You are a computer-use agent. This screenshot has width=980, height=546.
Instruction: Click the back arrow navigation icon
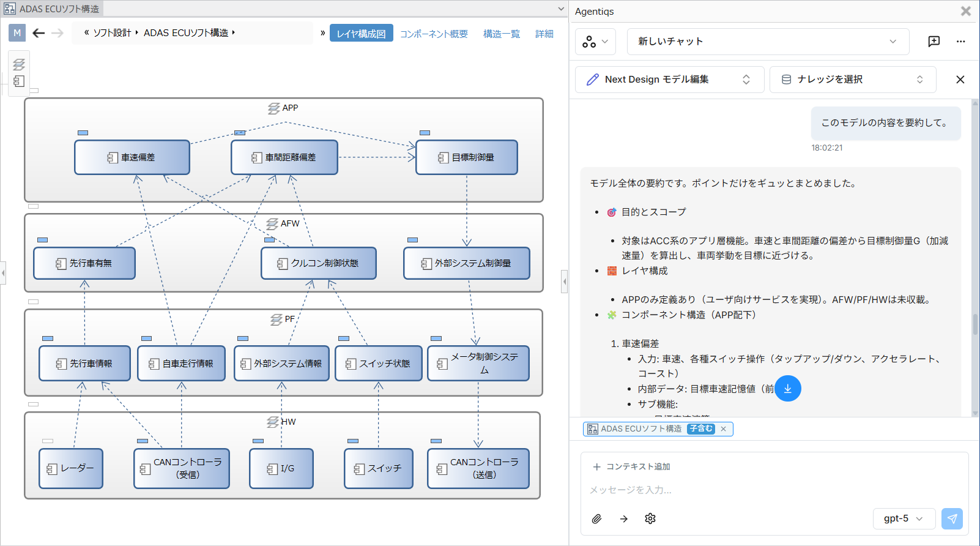click(x=39, y=33)
